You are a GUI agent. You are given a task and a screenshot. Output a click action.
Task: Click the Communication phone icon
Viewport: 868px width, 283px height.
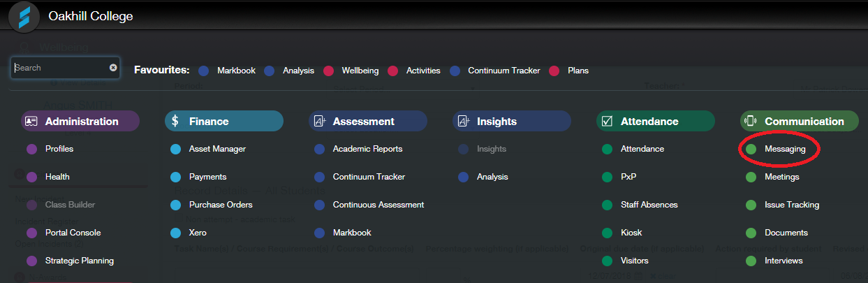pyautogui.click(x=751, y=121)
